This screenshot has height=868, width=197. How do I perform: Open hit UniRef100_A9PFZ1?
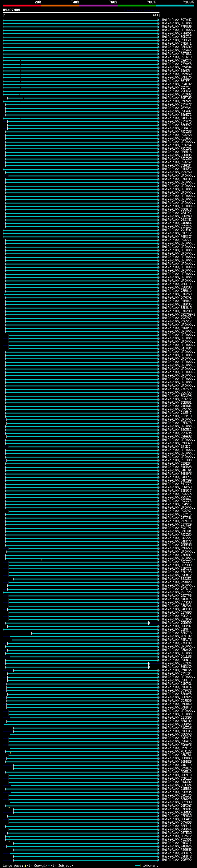pyautogui.click(x=177, y=40)
